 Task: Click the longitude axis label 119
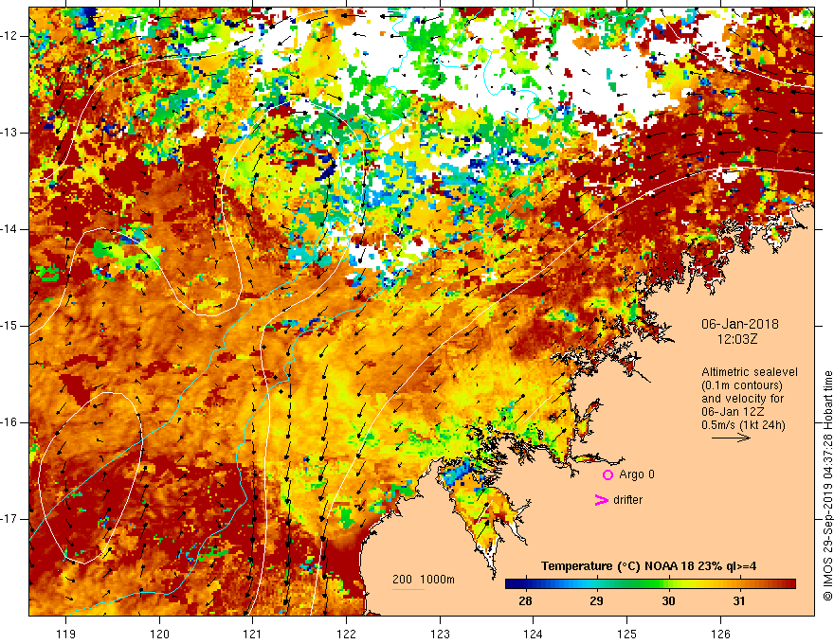[x=66, y=634]
